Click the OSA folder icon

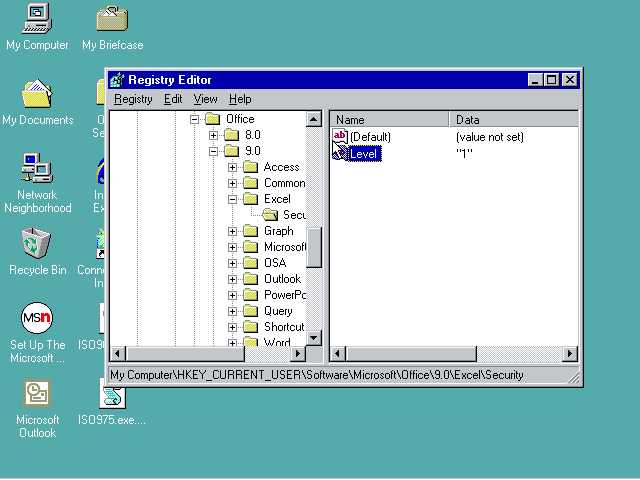tap(251, 263)
